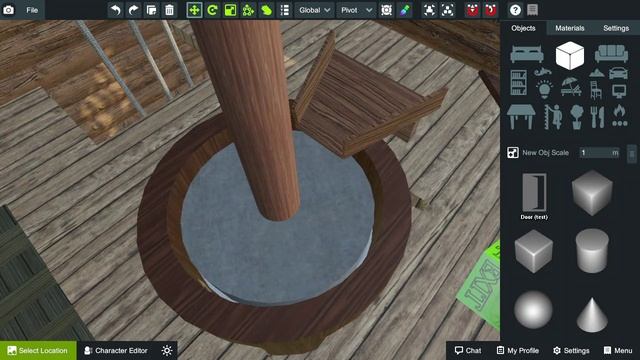The image size is (640, 360).
Task: Add the sphere primitive
Action: coord(533,310)
